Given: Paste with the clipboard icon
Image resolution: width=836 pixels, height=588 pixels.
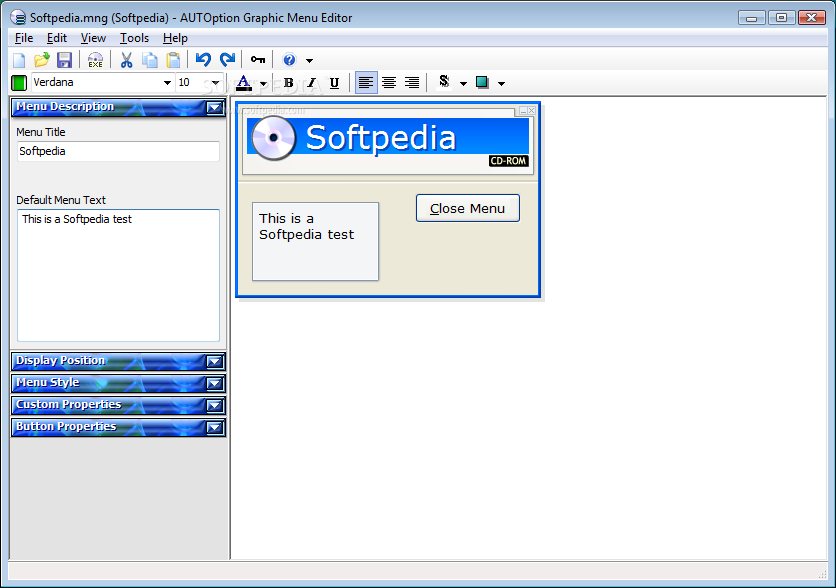Looking at the screenshot, I should pyautogui.click(x=173, y=60).
